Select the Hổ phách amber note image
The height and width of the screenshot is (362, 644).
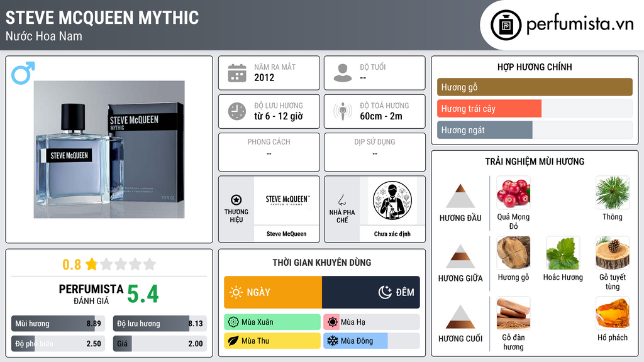(x=613, y=313)
